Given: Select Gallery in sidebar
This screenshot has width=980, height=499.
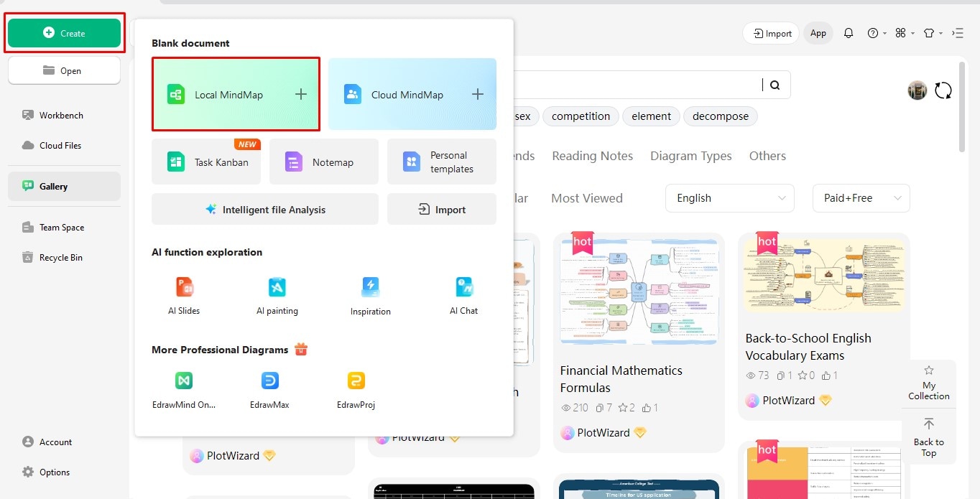Looking at the screenshot, I should pyautogui.click(x=64, y=186).
